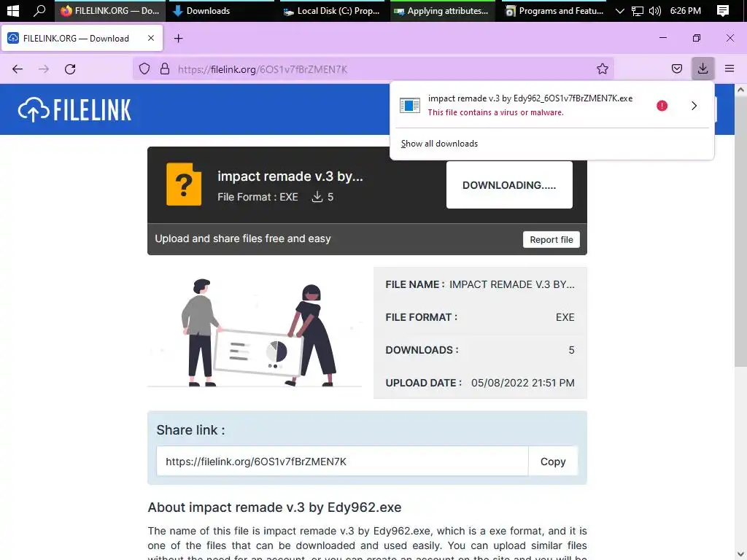
Task: Open Windows search magnifier icon
Action: pyautogui.click(x=39, y=10)
